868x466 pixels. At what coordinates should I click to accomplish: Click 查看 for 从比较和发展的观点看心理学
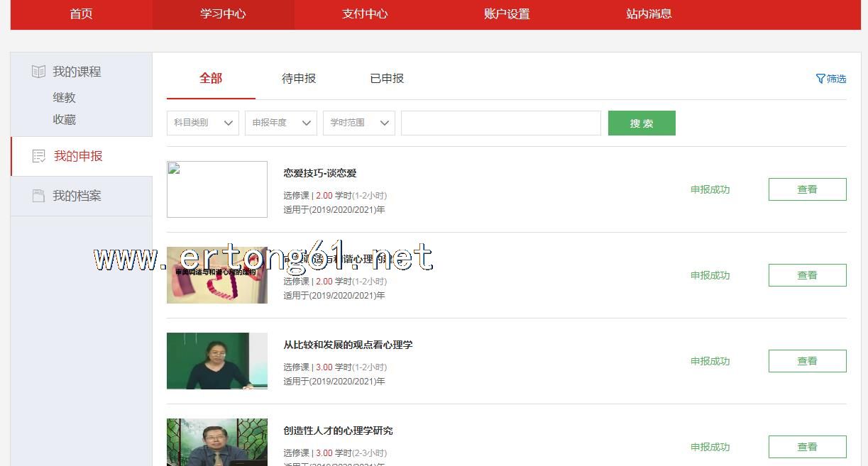click(x=807, y=361)
